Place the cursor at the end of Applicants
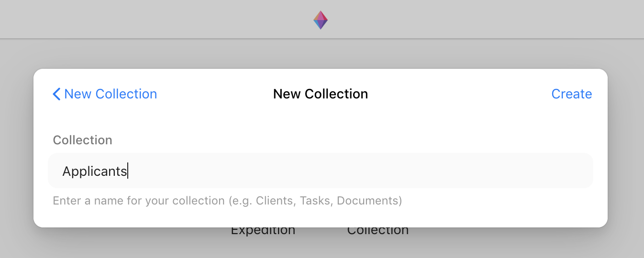The width and height of the screenshot is (644, 258). click(128, 171)
